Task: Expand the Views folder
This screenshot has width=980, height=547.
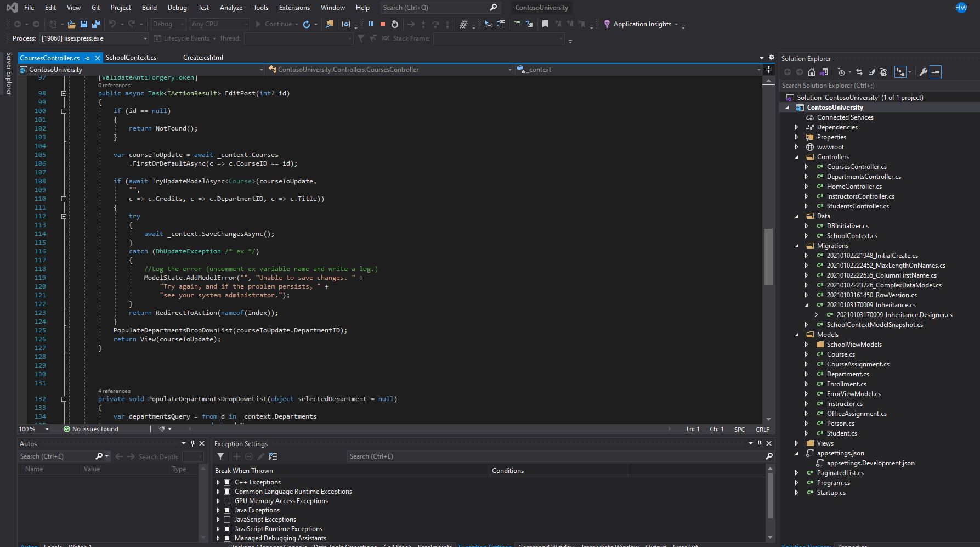Action: [x=797, y=443]
